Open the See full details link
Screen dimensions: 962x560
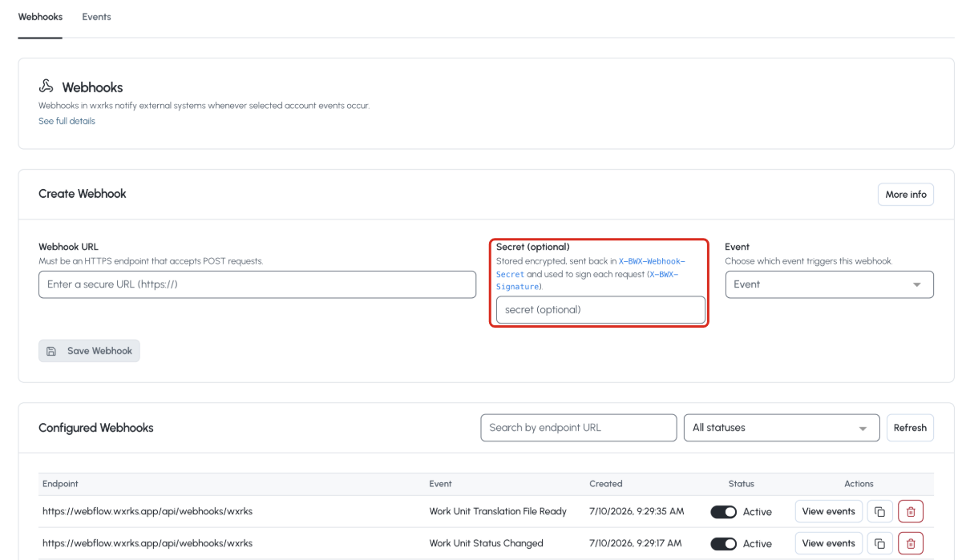pyautogui.click(x=67, y=121)
